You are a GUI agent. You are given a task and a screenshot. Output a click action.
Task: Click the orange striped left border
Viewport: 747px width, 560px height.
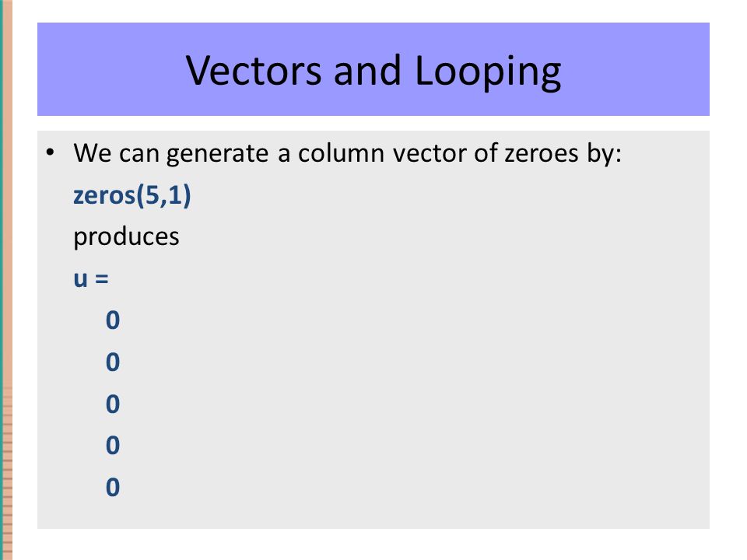[6, 280]
